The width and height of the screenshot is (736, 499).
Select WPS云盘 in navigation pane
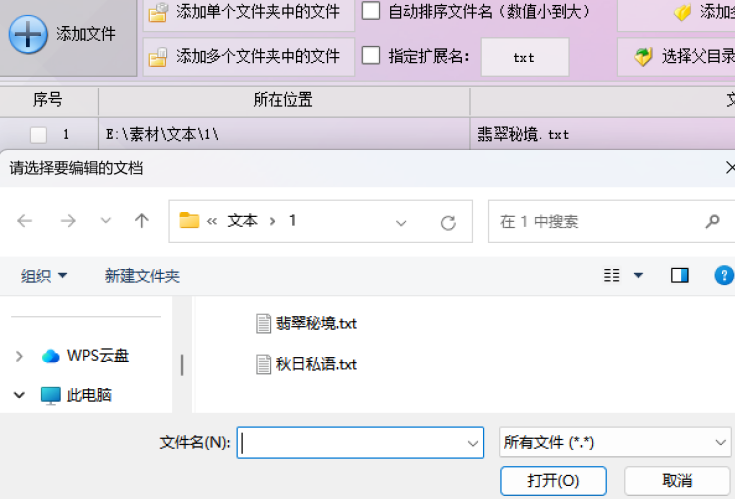coord(85,356)
